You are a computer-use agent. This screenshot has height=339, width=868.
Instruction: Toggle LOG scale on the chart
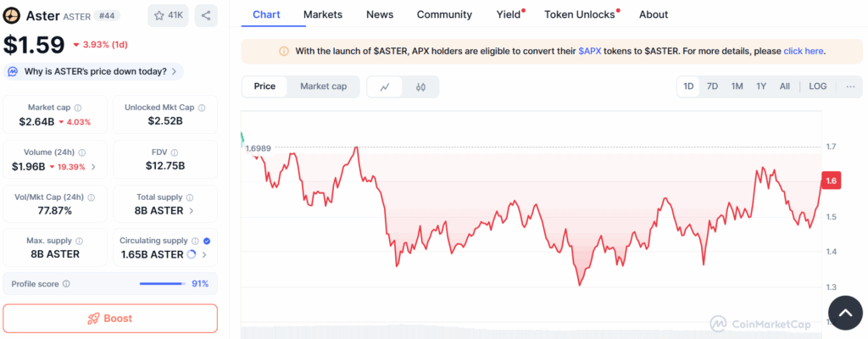[818, 86]
